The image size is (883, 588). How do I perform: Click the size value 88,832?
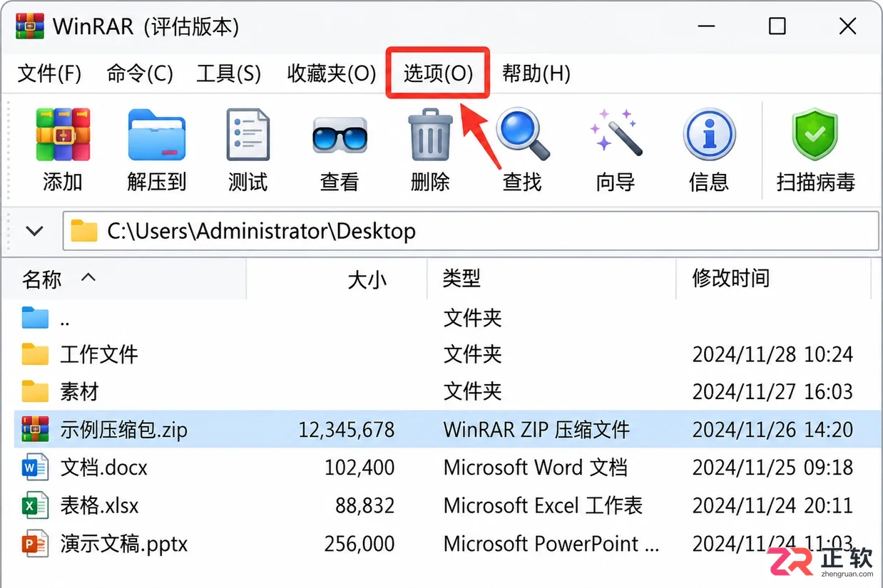point(365,506)
